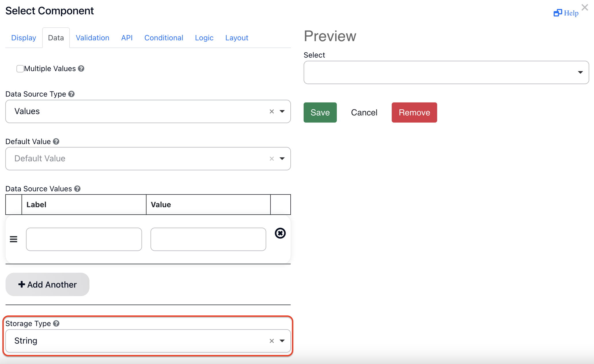Click the Add Another button
The height and width of the screenshot is (364, 594).
point(47,284)
